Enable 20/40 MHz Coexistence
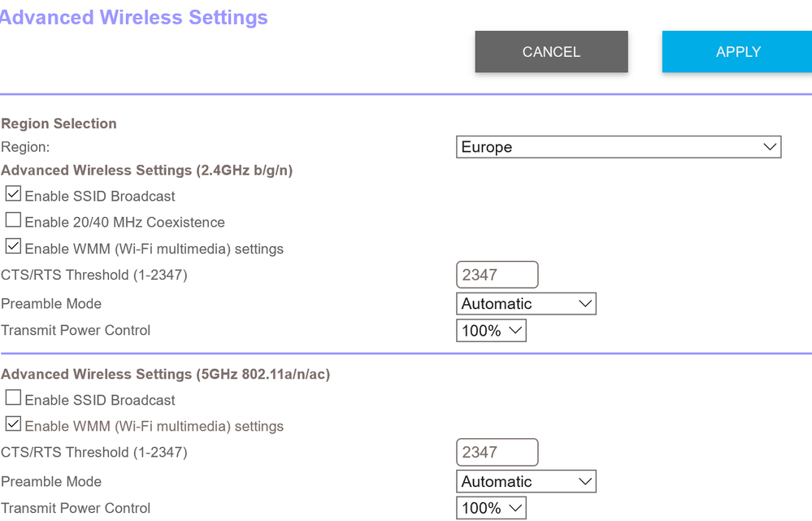 (12, 219)
